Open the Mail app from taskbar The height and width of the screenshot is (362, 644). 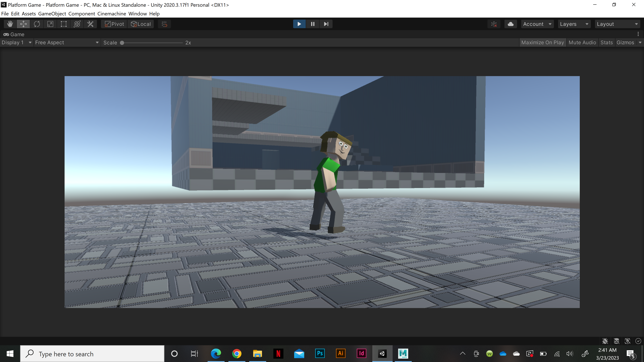pos(299,353)
